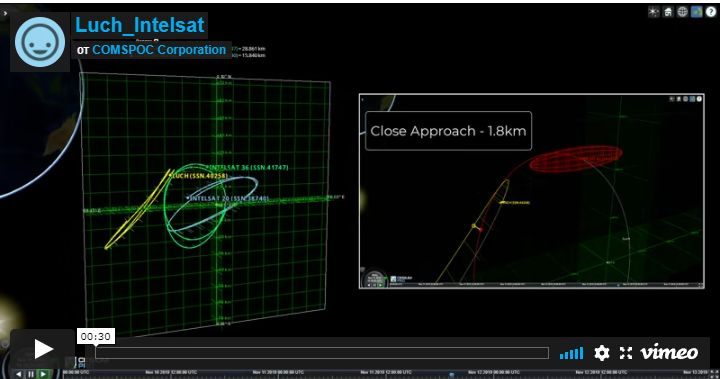Open the imagery base layer picker
Screen dimensions: 726x379
pyautogui.click(x=696, y=12)
